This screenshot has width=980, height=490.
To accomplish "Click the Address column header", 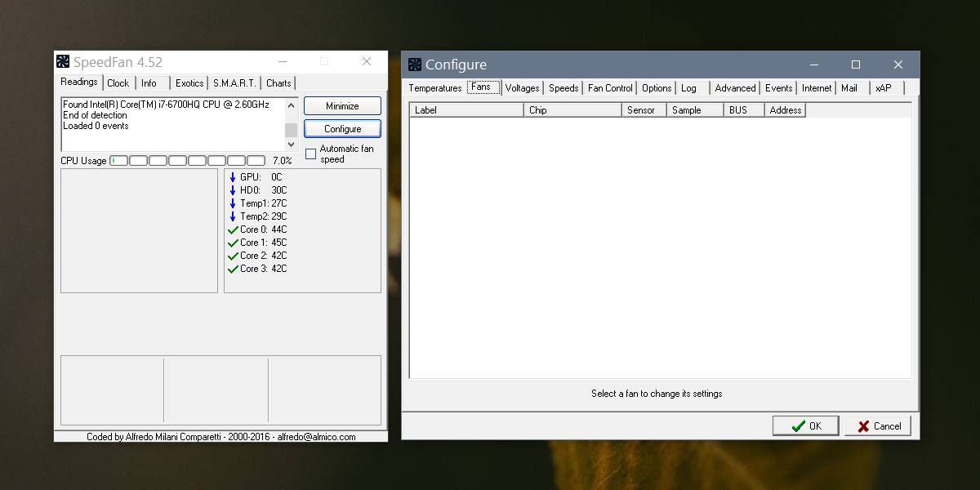I will pos(786,110).
